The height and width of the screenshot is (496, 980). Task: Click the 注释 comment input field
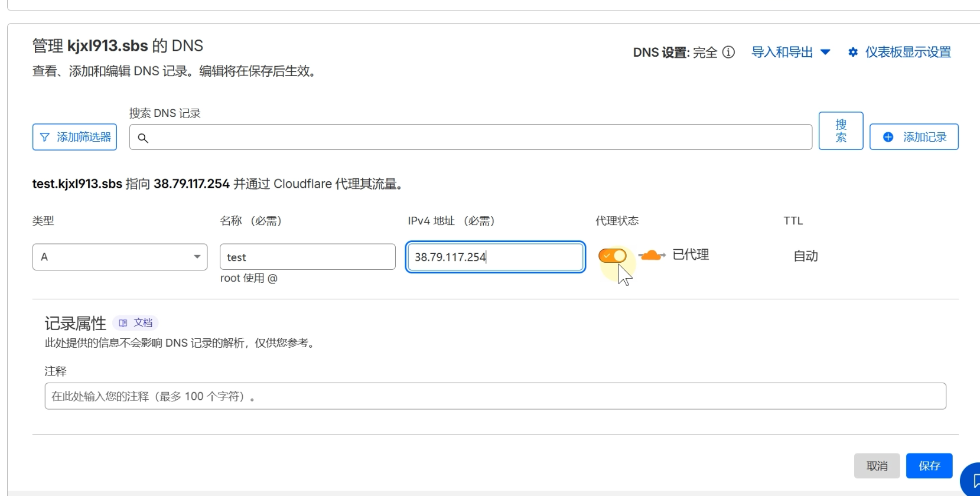(x=495, y=396)
